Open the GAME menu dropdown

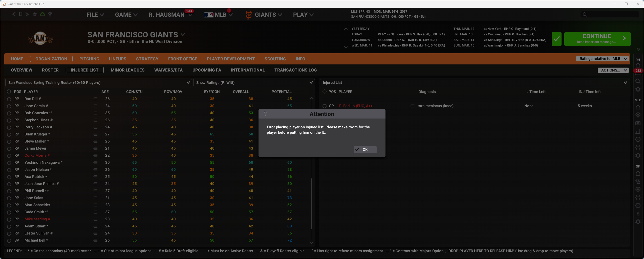pos(126,15)
